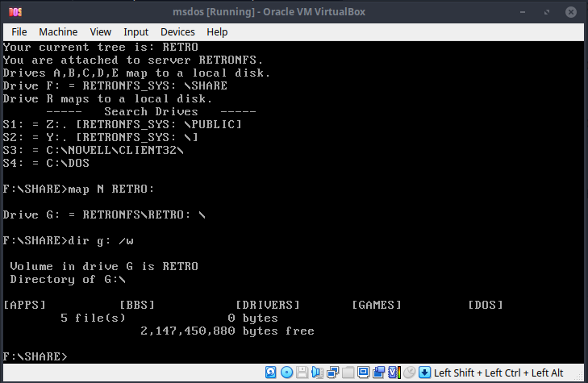Click the 'Drive G: = RETRONFS\RETRO:' line

[x=104, y=214]
